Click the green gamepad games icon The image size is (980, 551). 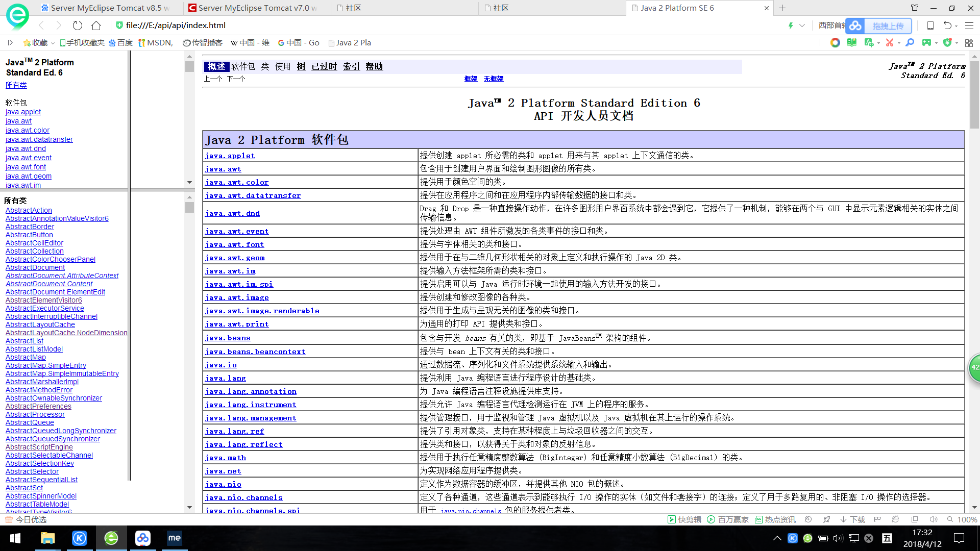(x=926, y=43)
